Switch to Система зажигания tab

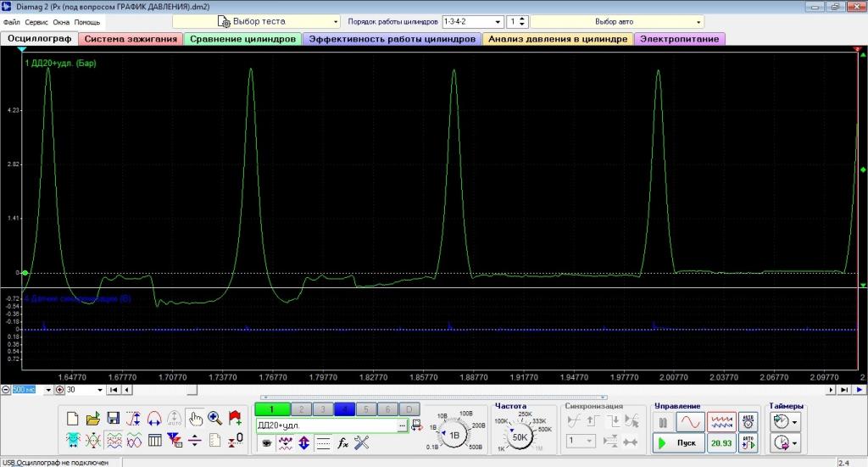[131, 39]
